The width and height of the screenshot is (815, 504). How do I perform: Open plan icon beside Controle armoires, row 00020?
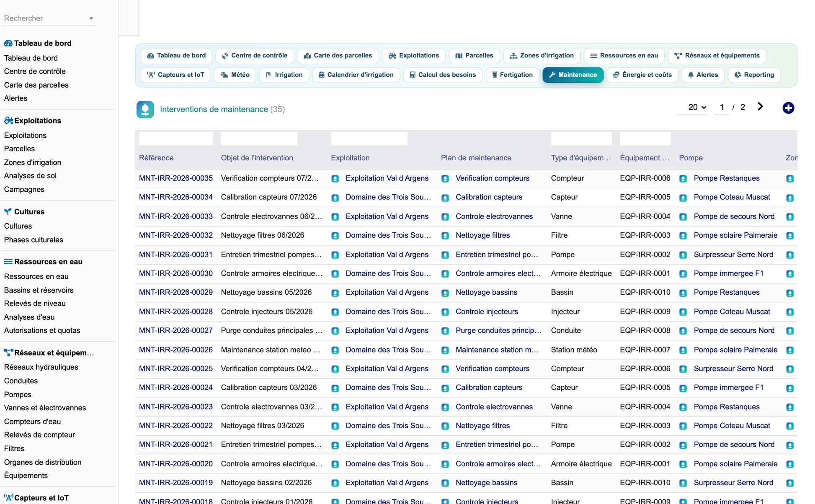tap(445, 464)
